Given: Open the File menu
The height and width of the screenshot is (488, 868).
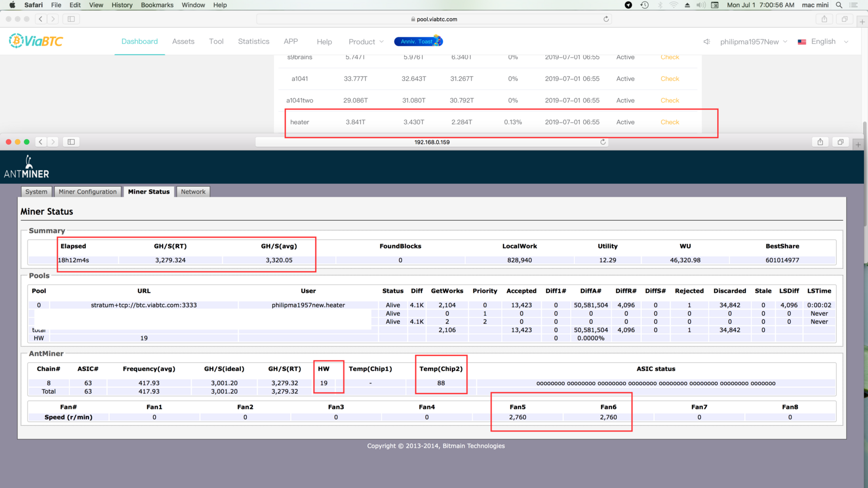Looking at the screenshot, I should [x=56, y=5].
